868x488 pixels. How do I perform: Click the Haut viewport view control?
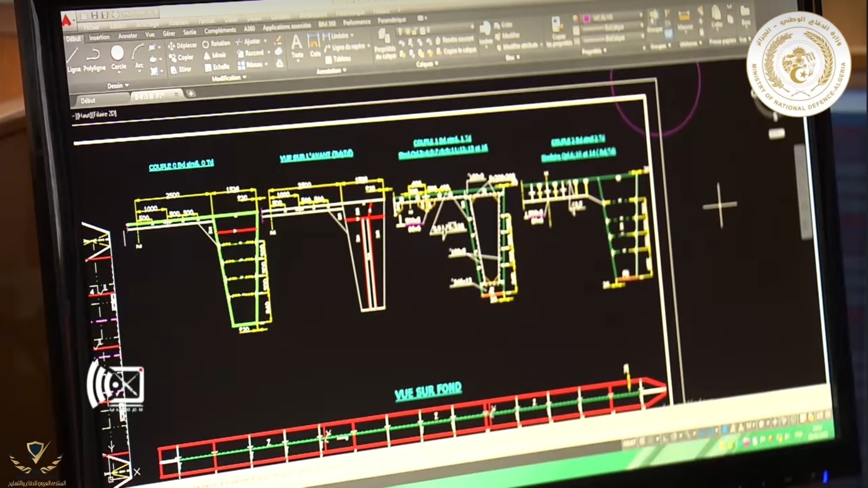pos(85,115)
